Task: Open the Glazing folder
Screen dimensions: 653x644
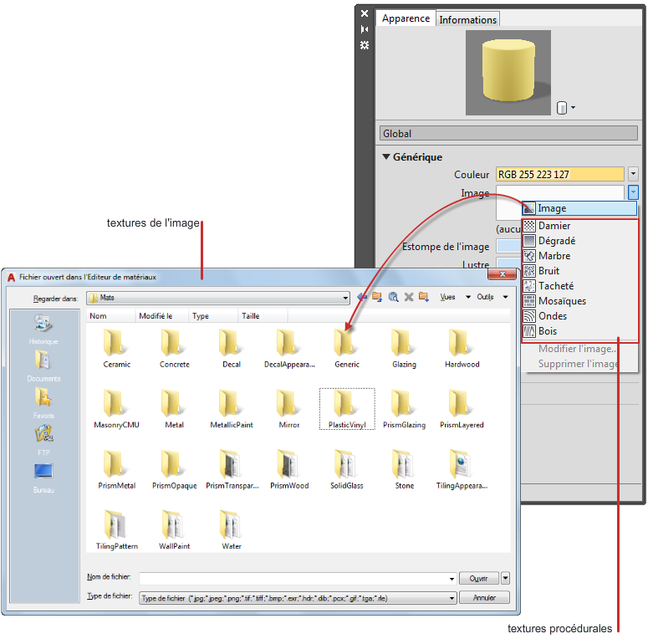Action: [404, 348]
